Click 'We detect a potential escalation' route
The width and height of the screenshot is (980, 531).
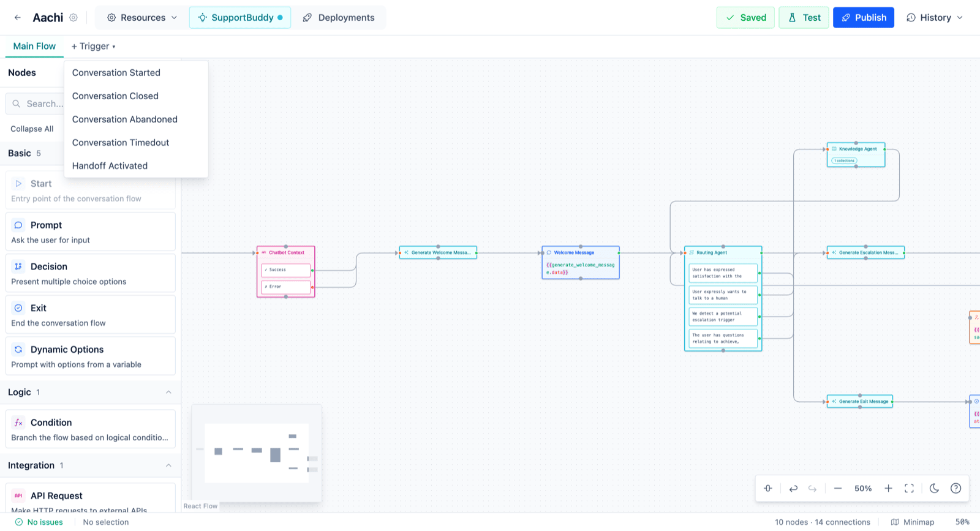[723, 317]
